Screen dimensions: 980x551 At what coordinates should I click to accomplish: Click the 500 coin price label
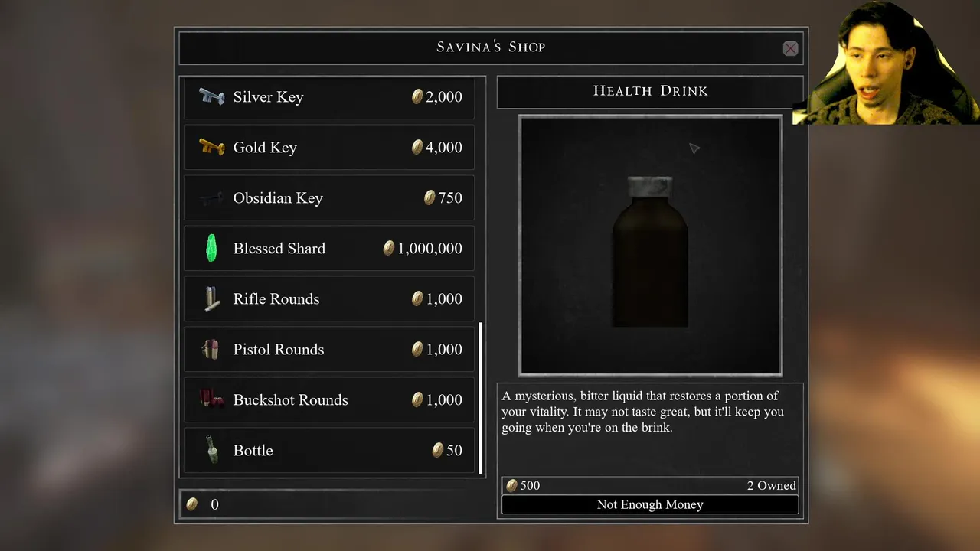[523, 485]
